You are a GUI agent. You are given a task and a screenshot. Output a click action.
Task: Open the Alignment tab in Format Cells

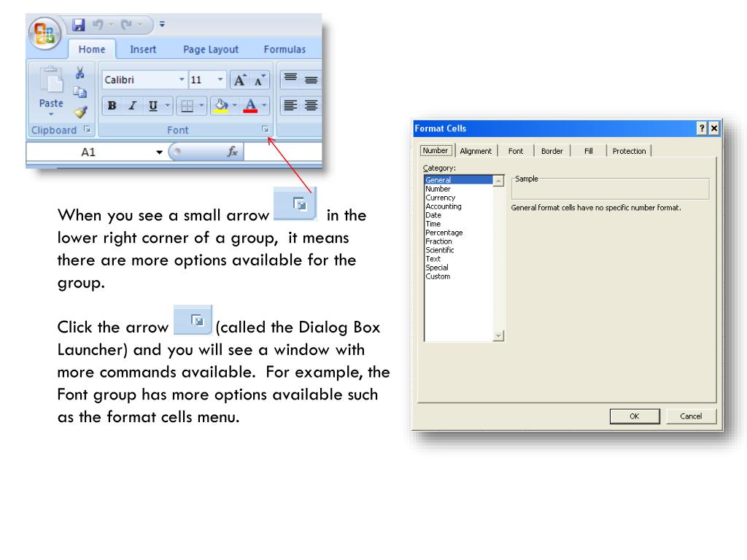[476, 151]
